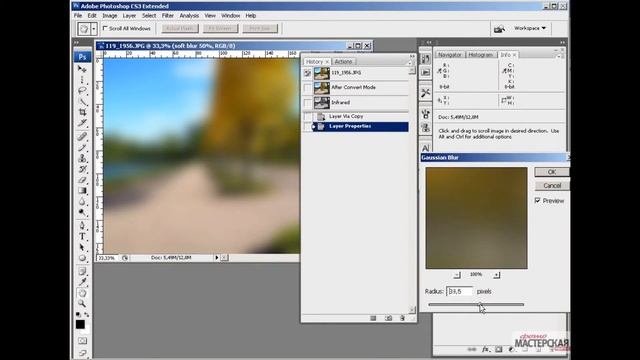Confirm Gaussian Blur with OK

551,172
